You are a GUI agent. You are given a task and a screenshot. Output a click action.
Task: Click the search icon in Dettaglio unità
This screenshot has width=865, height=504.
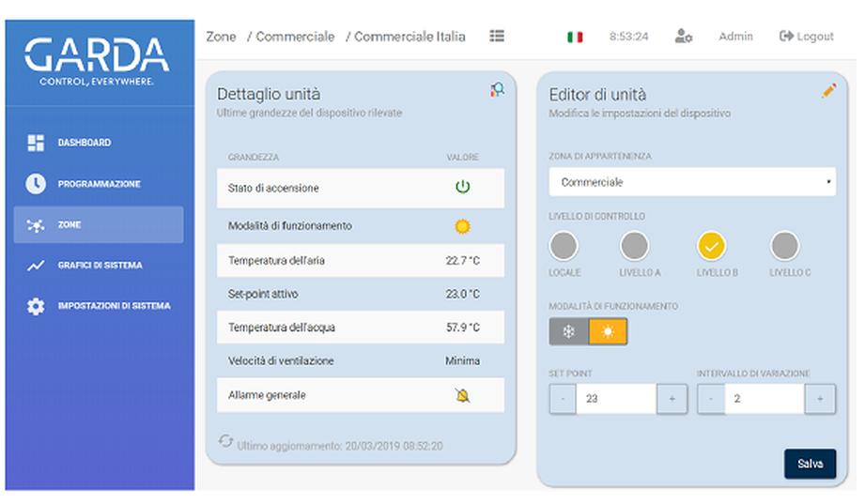(x=497, y=90)
